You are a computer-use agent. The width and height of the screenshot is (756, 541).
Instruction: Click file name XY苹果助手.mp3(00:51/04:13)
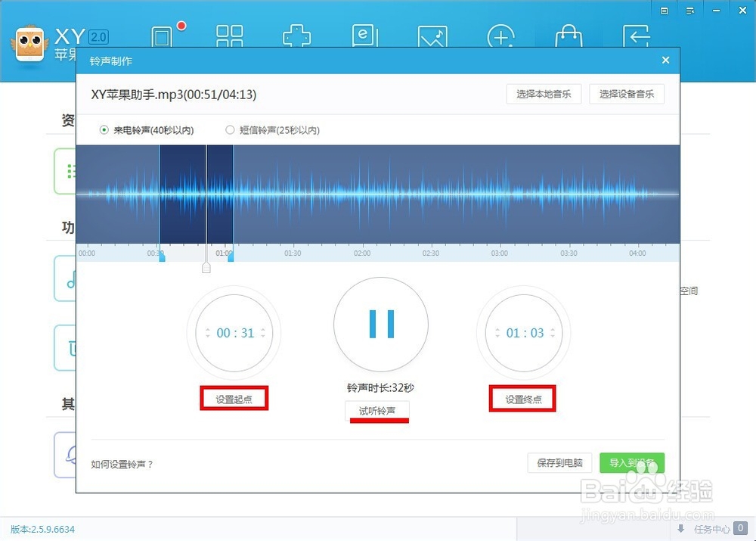tap(174, 94)
